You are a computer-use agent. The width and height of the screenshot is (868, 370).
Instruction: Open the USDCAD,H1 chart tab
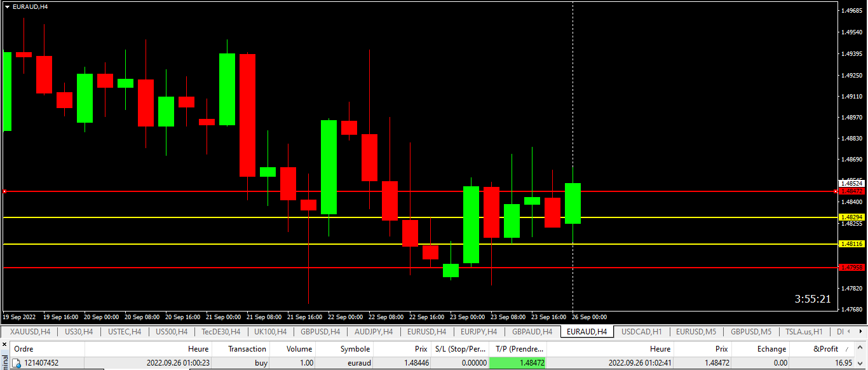coord(641,331)
